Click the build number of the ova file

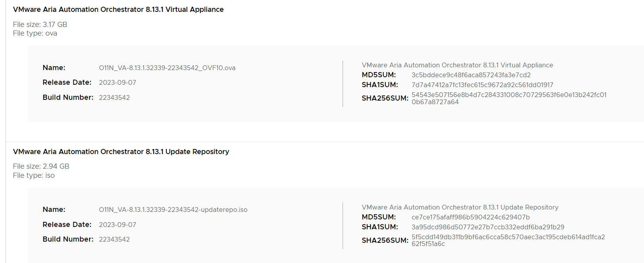(114, 97)
